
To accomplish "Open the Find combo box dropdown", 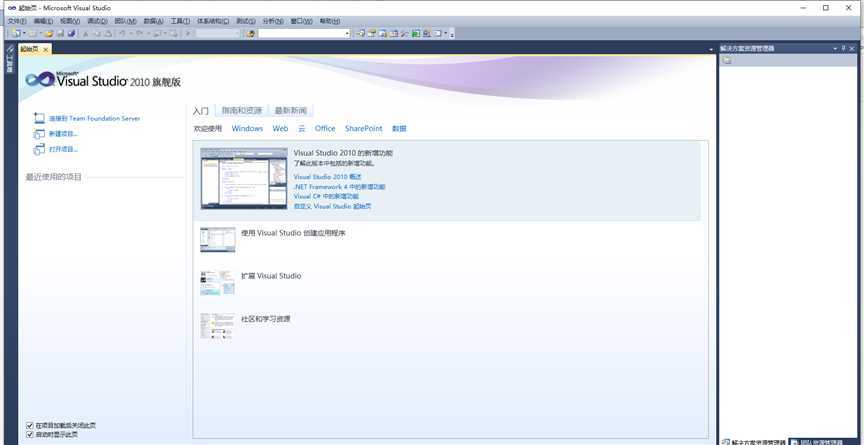I will coord(347,34).
